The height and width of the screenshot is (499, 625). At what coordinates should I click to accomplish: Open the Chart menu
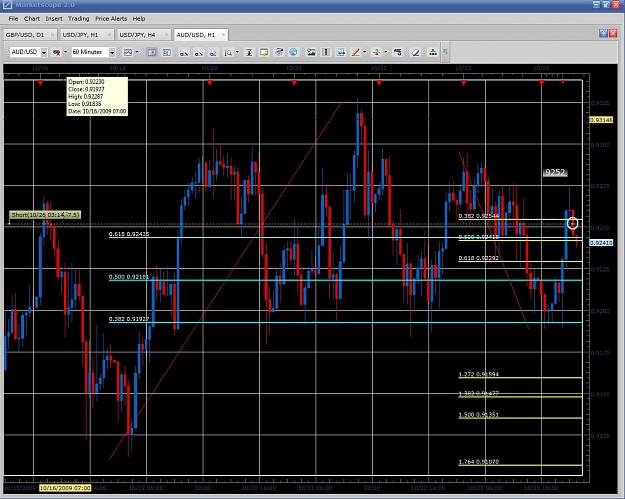click(x=31, y=19)
